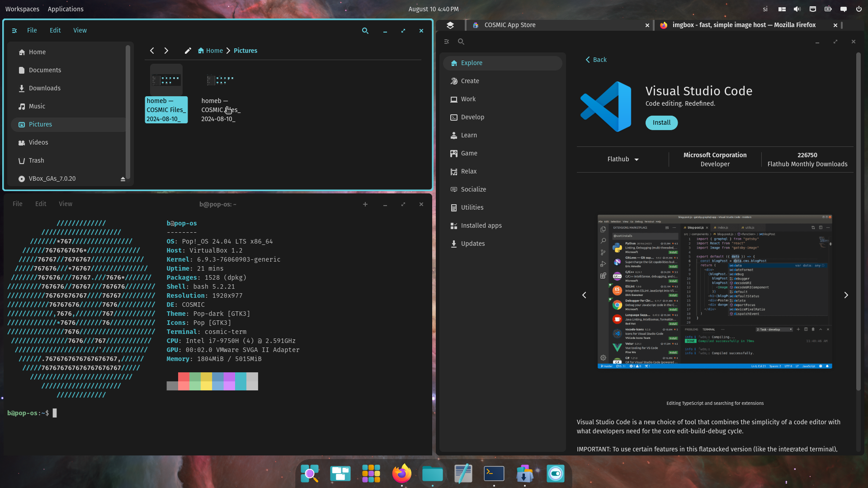
Task: Show next Visual Studio Code screenshot
Action: coord(846,295)
